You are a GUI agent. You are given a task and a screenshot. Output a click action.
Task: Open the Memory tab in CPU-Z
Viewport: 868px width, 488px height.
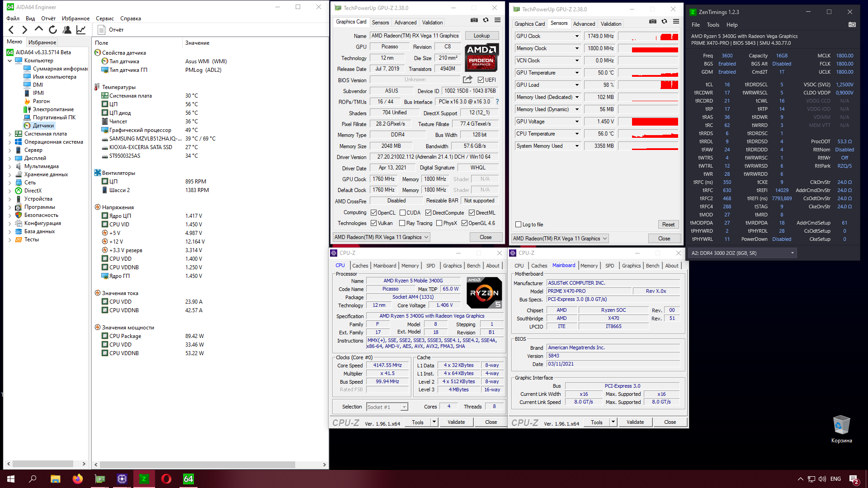[x=410, y=266]
